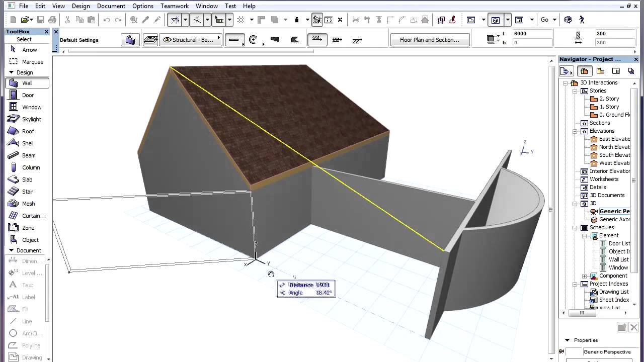The image size is (644, 362).
Task: Activate the Roof tool
Action: tap(27, 131)
